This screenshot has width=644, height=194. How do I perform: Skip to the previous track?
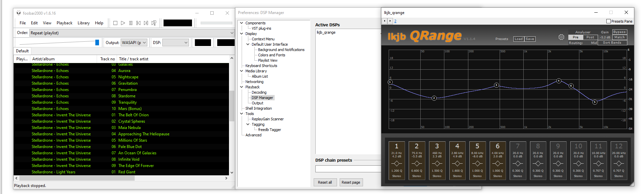[138, 23]
